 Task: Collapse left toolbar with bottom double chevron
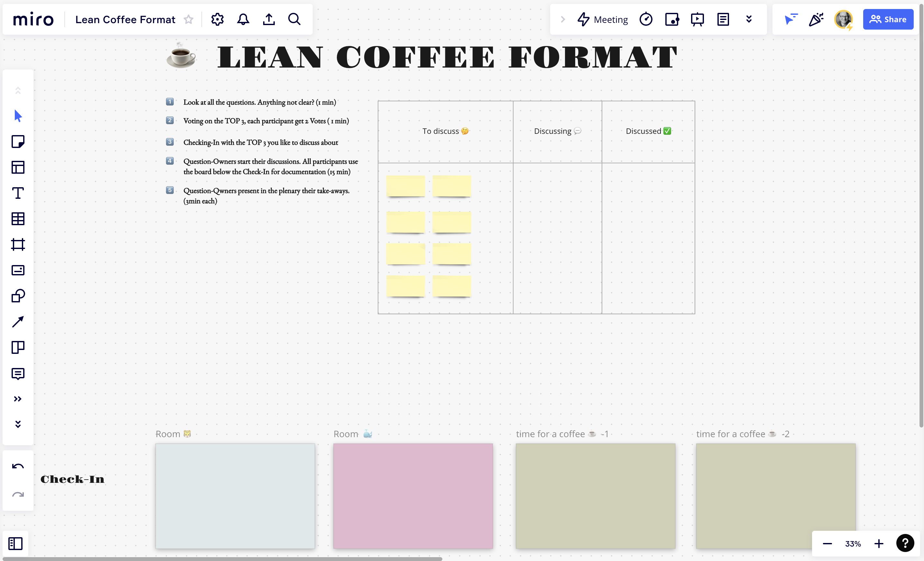(18, 424)
